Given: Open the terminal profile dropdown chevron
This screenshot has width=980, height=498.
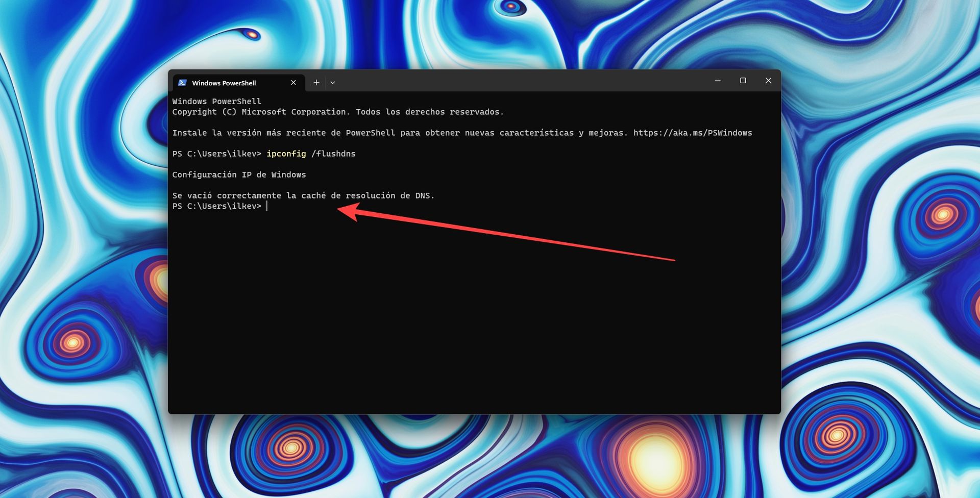Looking at the screenshot, I should pyautogui.click(x=333, y=82).
